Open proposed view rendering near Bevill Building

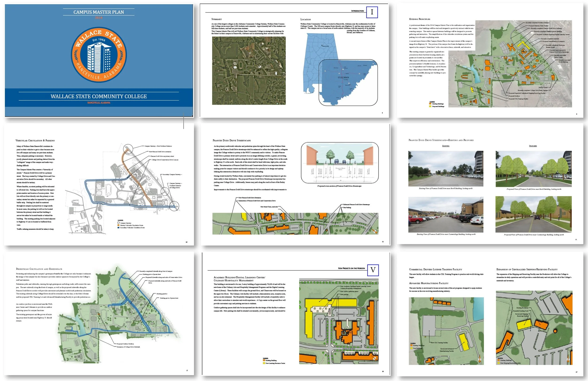click(533, 169)
